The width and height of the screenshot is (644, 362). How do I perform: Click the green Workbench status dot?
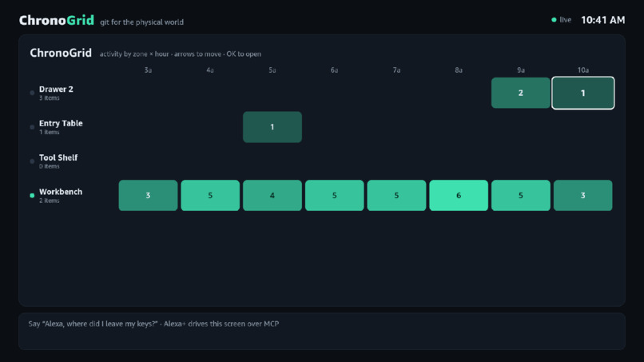point(32,196)
